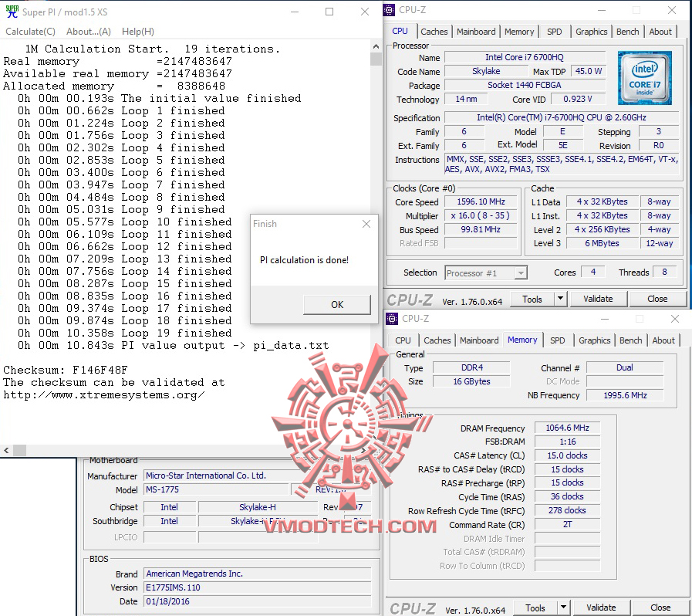Close the Super PI window

365,12
